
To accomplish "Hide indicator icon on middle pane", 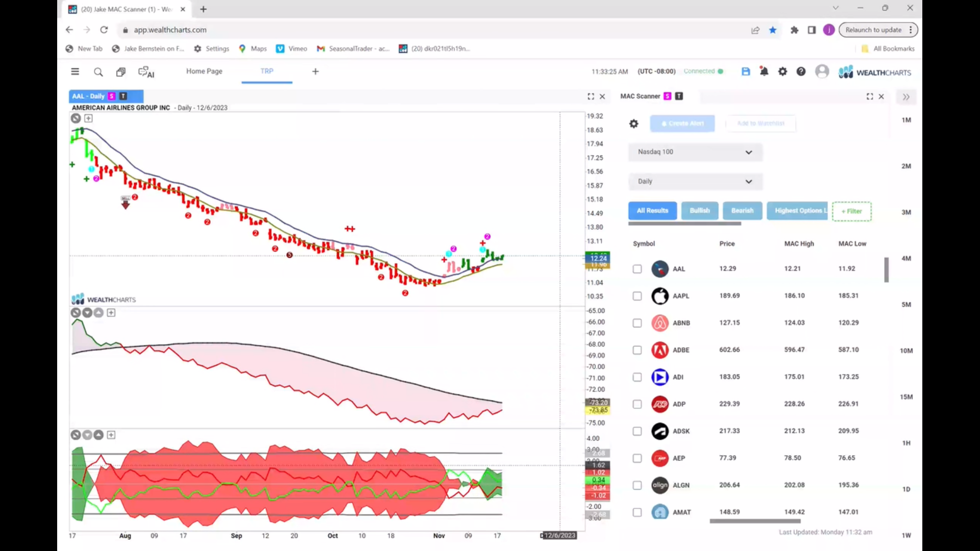I will pyautogui.click(x=76, y=313).
